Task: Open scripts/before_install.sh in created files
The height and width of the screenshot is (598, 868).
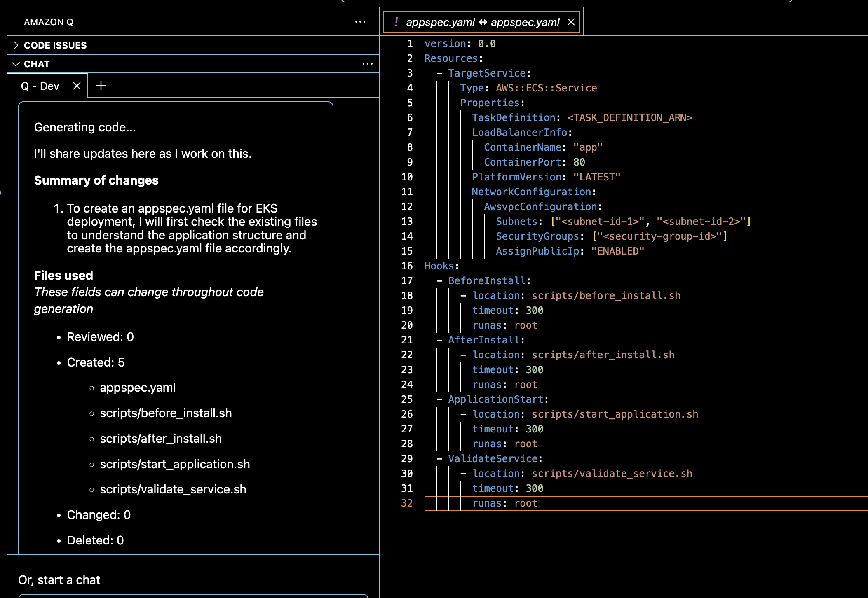Action: click(x=166, y=413)
